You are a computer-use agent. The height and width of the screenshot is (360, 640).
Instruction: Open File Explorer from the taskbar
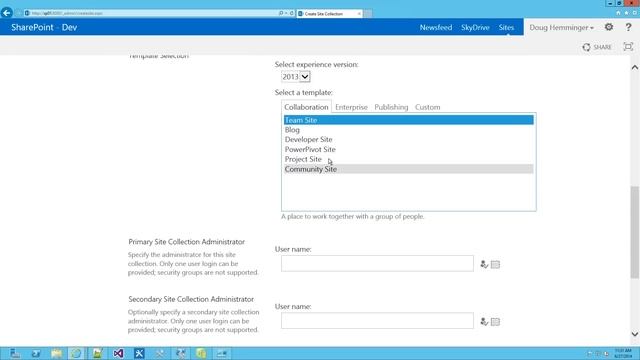point(56,353)
